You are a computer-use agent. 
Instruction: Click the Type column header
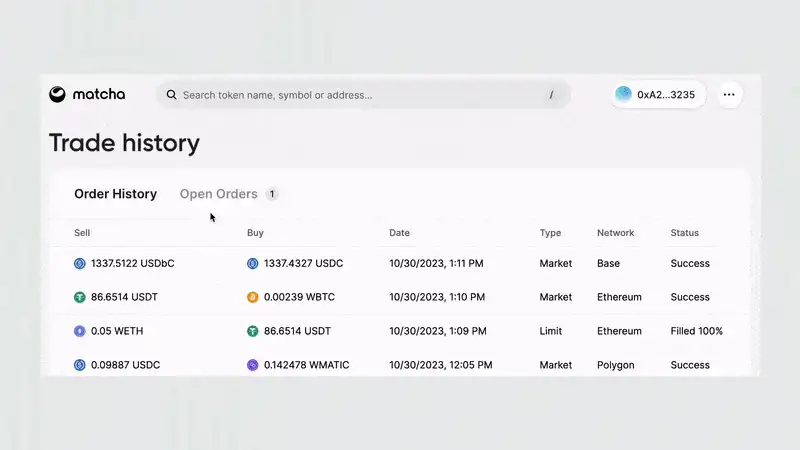pyautogui.click(x=551, y=233)
